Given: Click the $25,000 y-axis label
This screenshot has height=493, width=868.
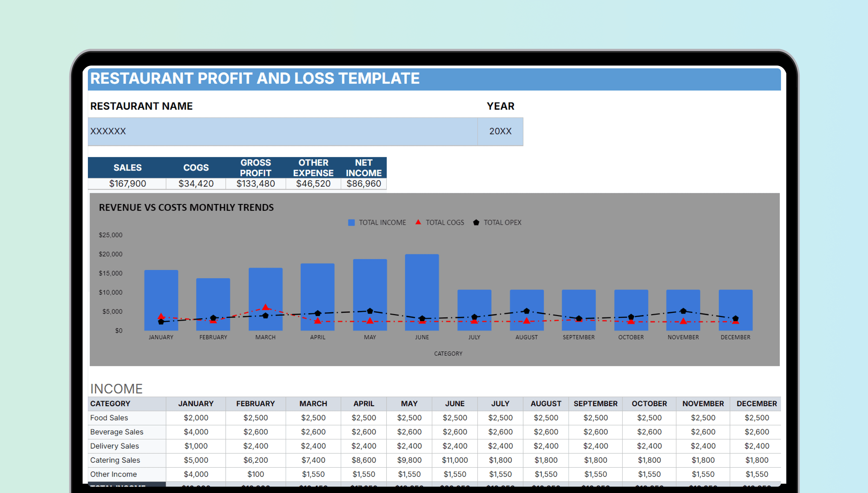Looking at the screenshot, I should 110,235.
